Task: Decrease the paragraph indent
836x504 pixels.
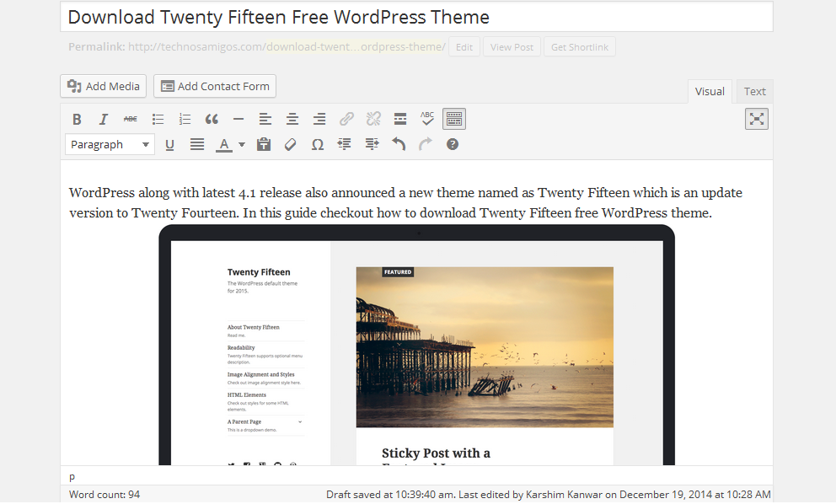Action: (x=345, y=144)
